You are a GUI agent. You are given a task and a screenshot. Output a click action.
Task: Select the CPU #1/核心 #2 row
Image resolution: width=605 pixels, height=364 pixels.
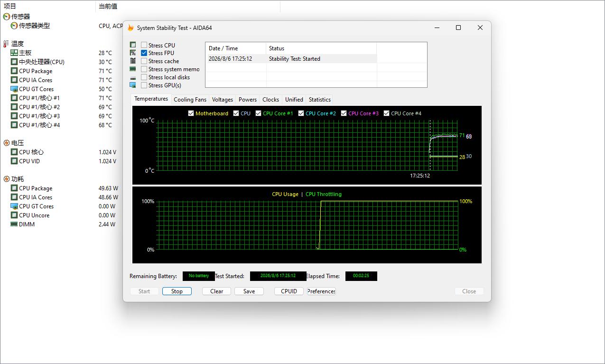tap(62, 107)
